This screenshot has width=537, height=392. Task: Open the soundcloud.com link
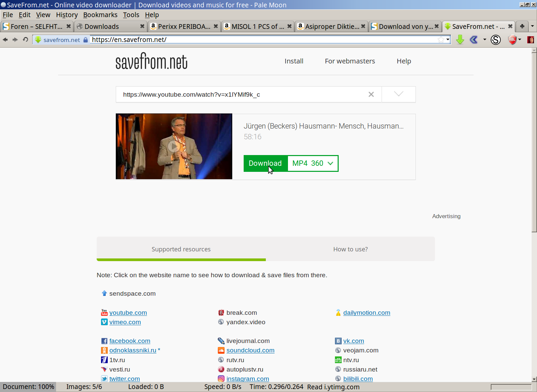coord(250,350)
